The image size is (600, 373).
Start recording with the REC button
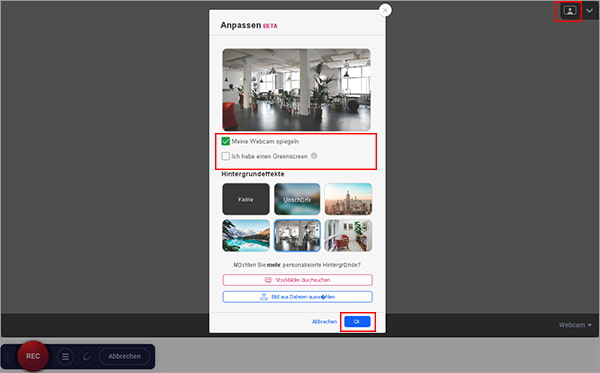point(33,356)
